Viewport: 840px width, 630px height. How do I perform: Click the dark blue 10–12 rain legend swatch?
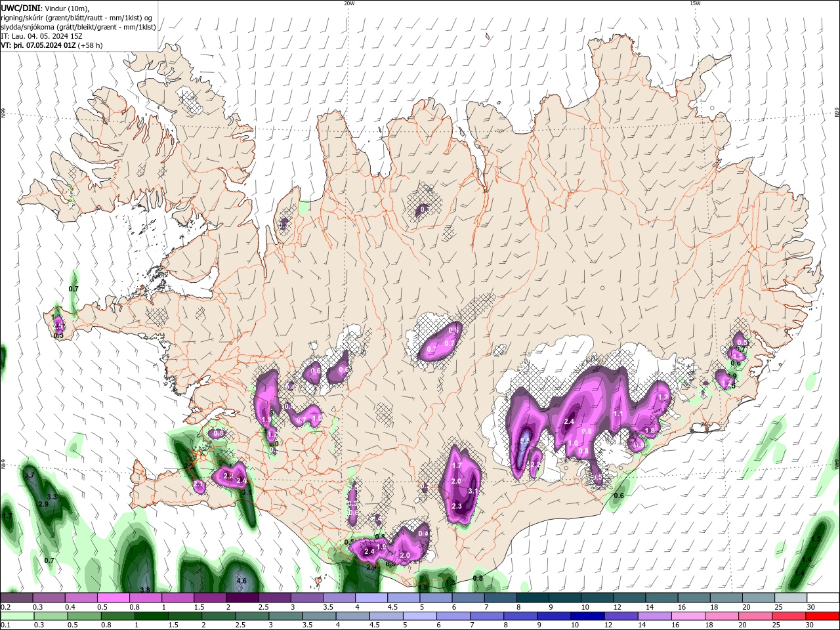(x=588, y=616)
